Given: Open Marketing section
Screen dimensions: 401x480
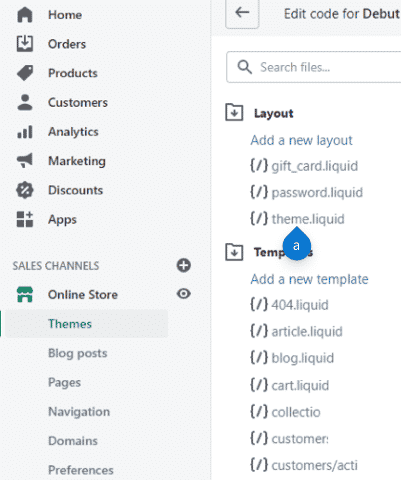Looking at the screenshot, I should tap(77, 161).
